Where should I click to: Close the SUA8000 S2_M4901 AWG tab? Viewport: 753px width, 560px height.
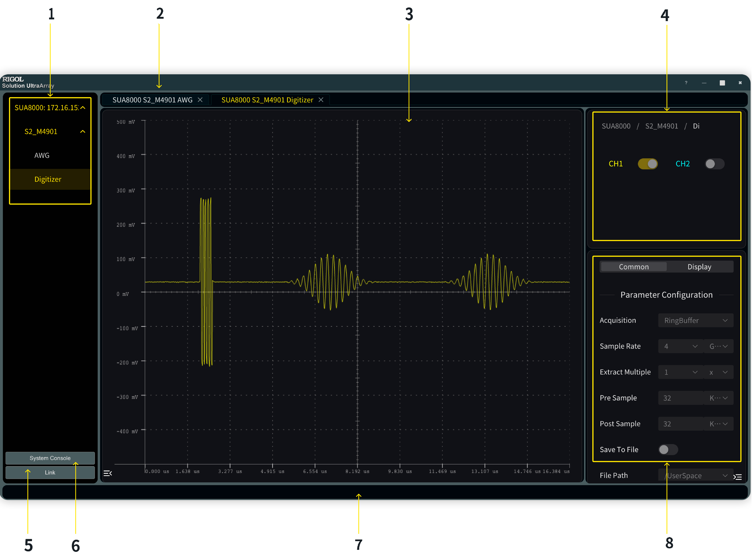click(200, 100)
